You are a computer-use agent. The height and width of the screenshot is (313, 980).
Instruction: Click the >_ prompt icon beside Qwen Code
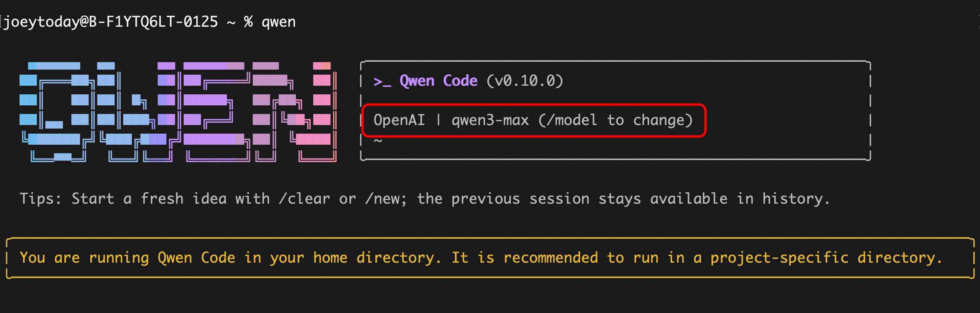(x=382, y=81)
